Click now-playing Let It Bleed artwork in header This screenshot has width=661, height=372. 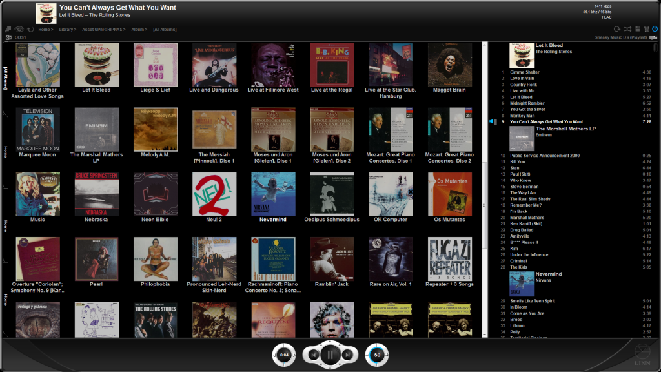coord(46,13)
